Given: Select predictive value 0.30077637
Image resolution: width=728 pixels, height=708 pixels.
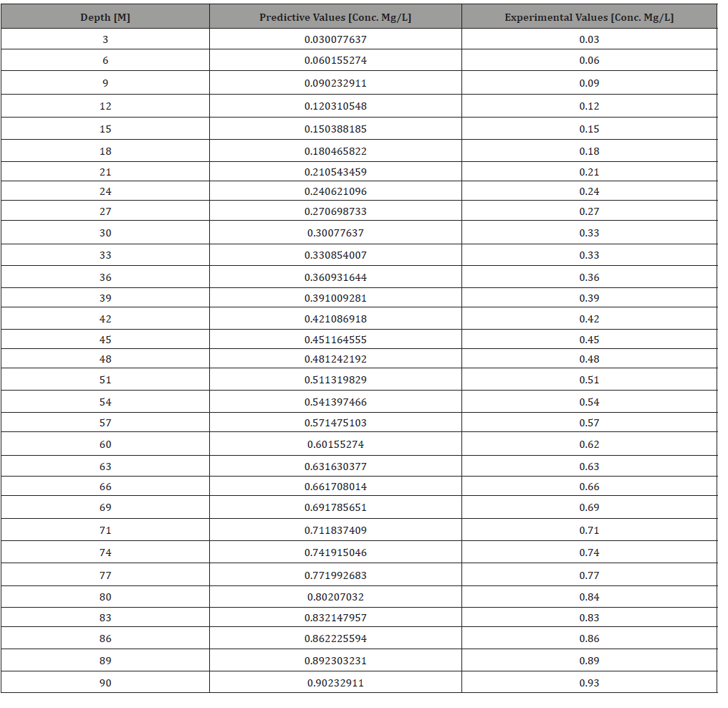Looking at the screenshot, I should coord(335,233).
